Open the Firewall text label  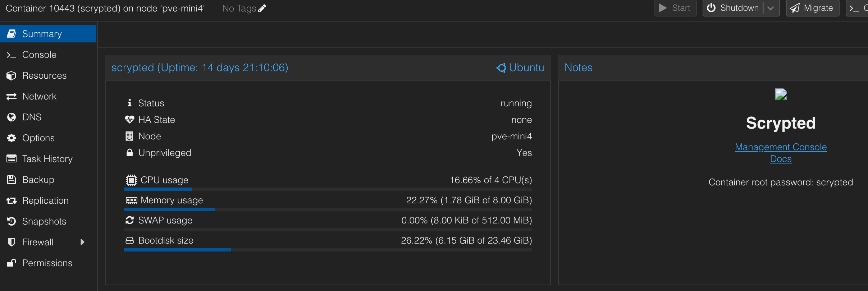tap(38, 242)
